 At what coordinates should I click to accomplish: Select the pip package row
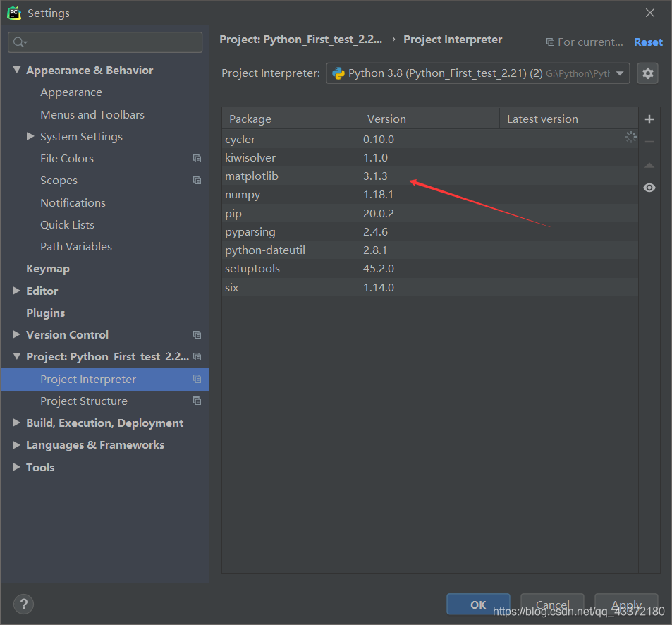tap(430, 213)
